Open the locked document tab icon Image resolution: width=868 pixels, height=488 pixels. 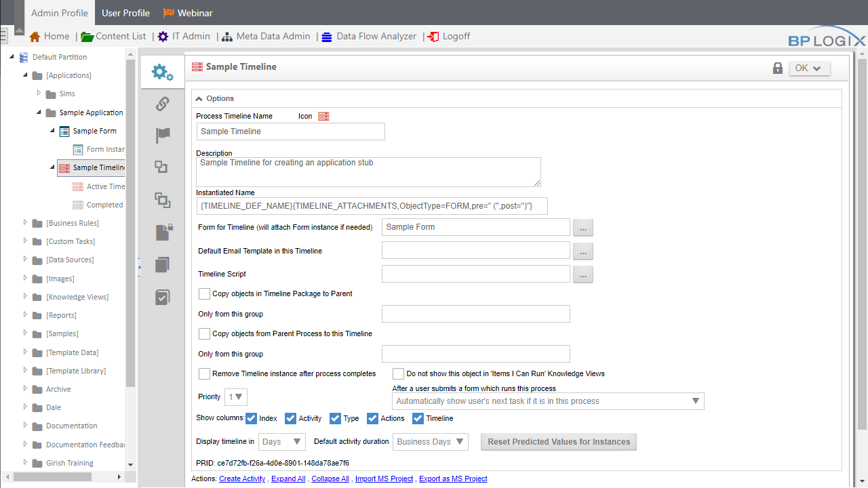click(163, 232)
